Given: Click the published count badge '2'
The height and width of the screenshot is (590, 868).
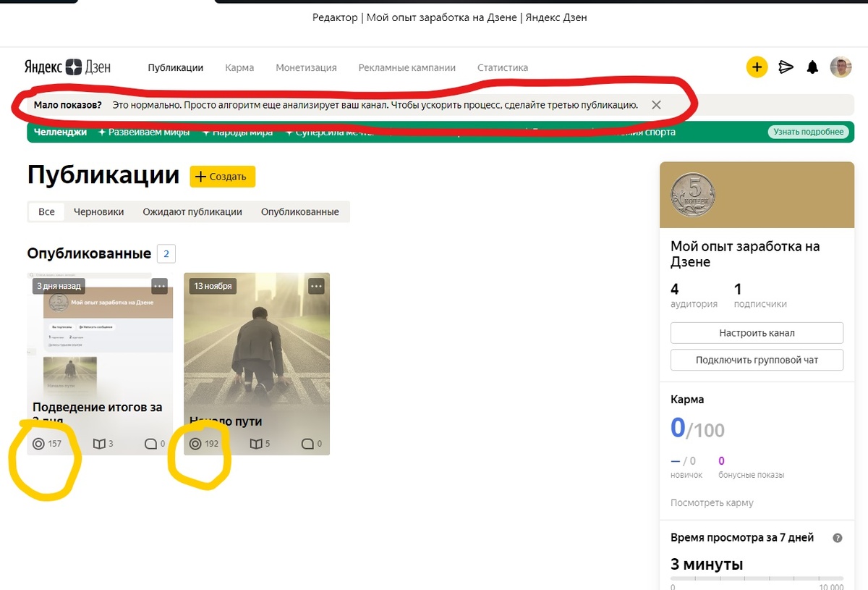Looking at the screenshot, I should 166,253.
